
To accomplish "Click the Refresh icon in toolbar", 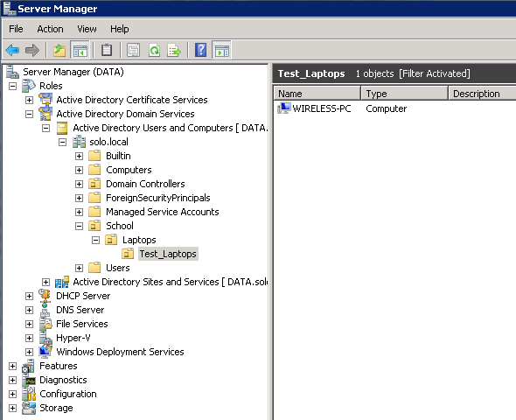I will [154, 51].
